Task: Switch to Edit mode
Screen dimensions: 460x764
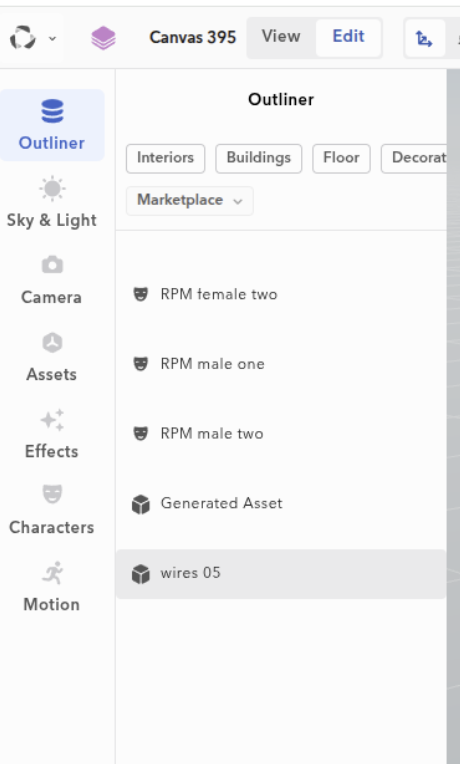Action: pyautogui.click(x=348, y=37)
